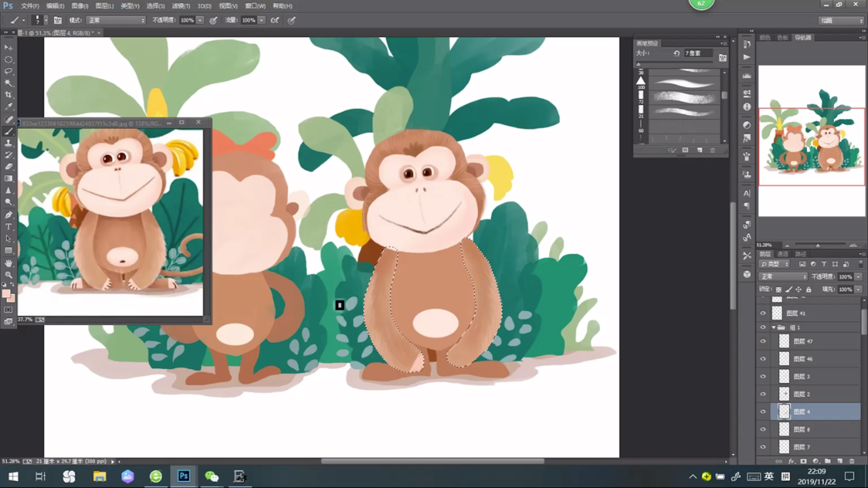The image size is (868, 488).
Task: Open flow 流量 dropdown arrow
Action: (261, 20)
